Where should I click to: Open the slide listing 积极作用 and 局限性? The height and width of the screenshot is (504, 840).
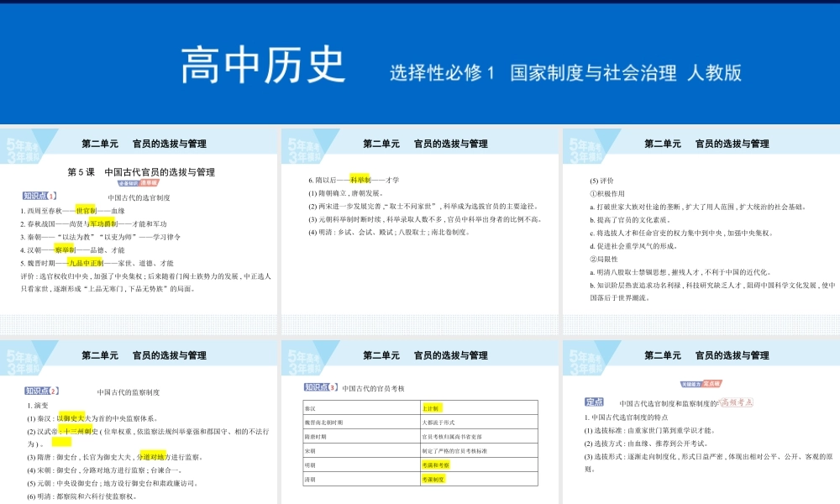[701, 231]
